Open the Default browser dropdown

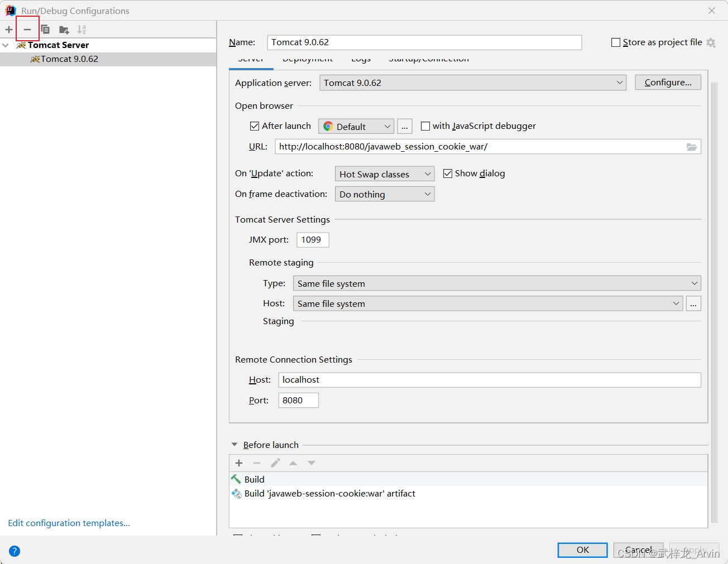356,127
